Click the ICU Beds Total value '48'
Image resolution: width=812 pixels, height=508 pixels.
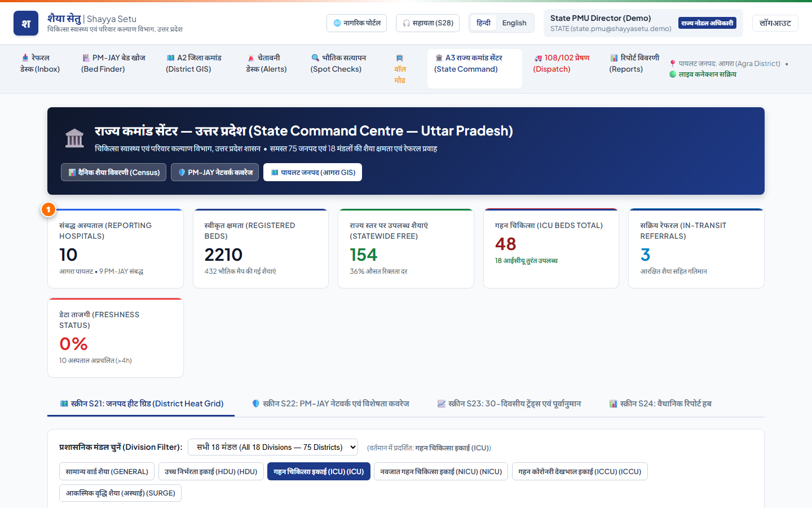point(505,244)
